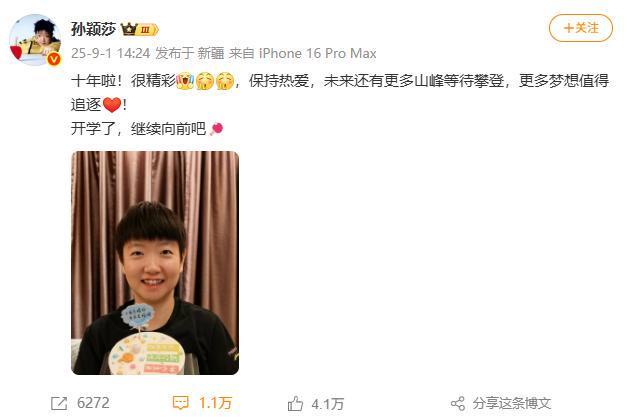Like the post with thumbs-up icon
This screenshot has height=417, width=627.
click(x=295, y=403)
